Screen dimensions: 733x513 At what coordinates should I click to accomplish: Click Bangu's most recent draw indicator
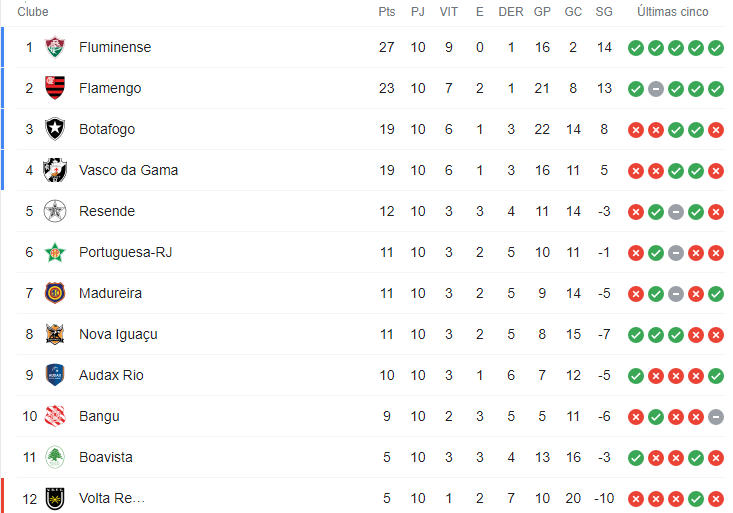coord(716,417)
